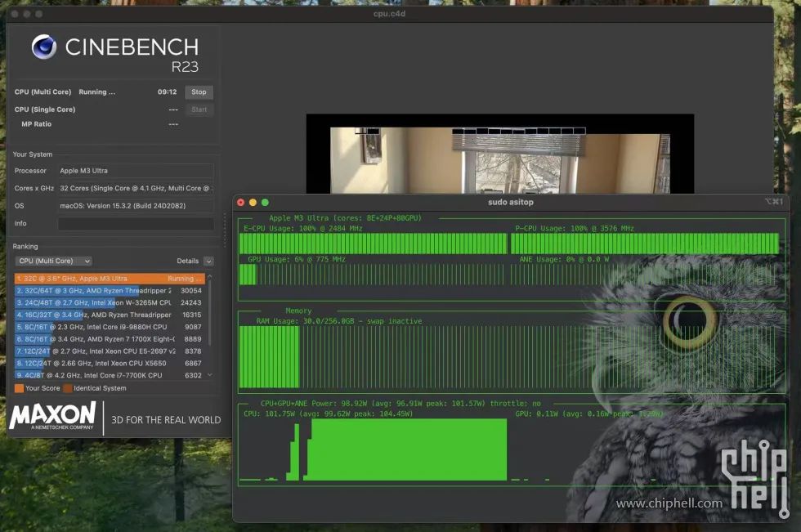Click the ANE Usage 0% text line
This screenshot has width=801, height=532.
point(564,259)
